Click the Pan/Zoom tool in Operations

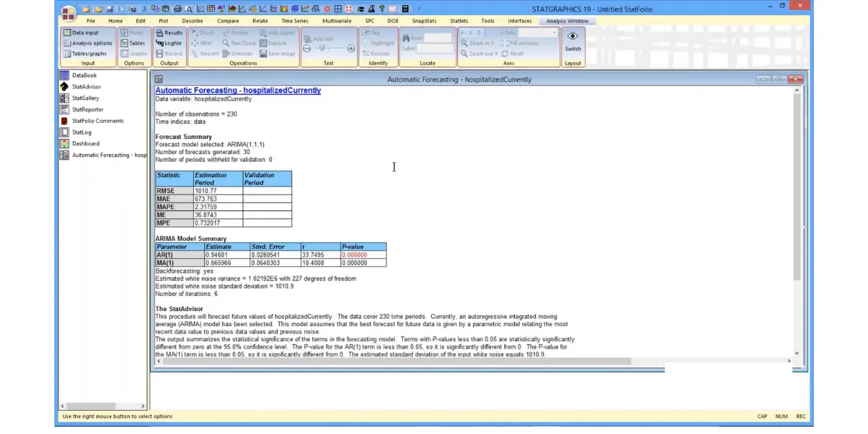click(x=239, y=43)
